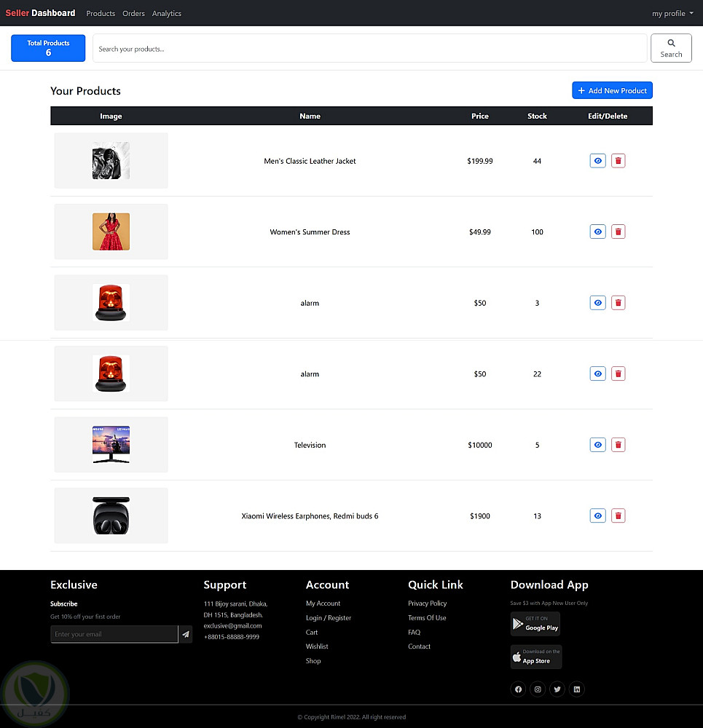Open the LinkedIn footer icon
Image resolution: width=703 pixels, height=728 pixels.
pyautogui.click(x=577, y=689)
